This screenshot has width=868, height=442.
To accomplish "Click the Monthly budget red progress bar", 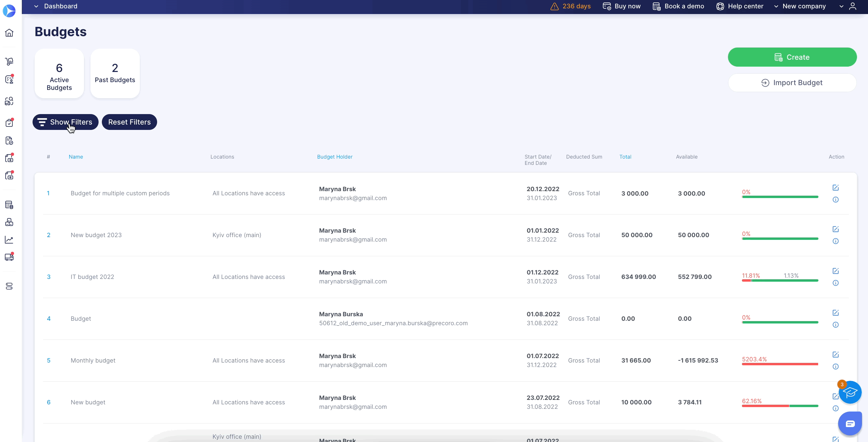I will [780, 364].
